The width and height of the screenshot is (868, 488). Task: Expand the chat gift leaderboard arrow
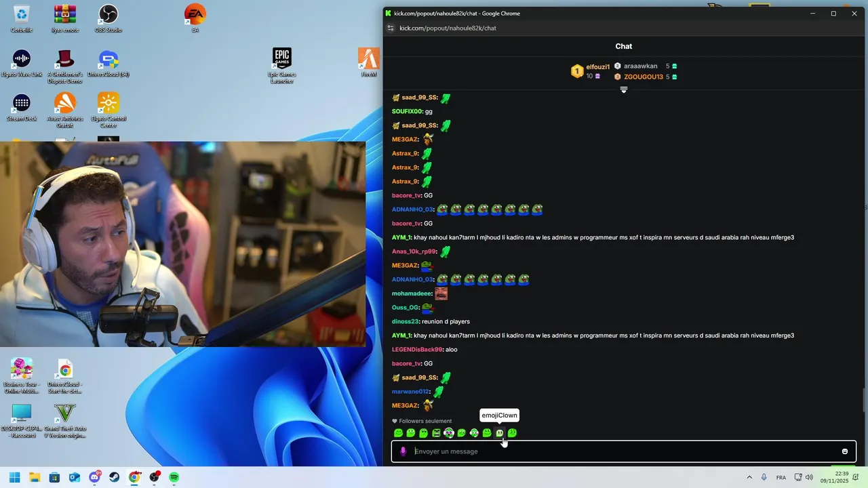[624, 89]
